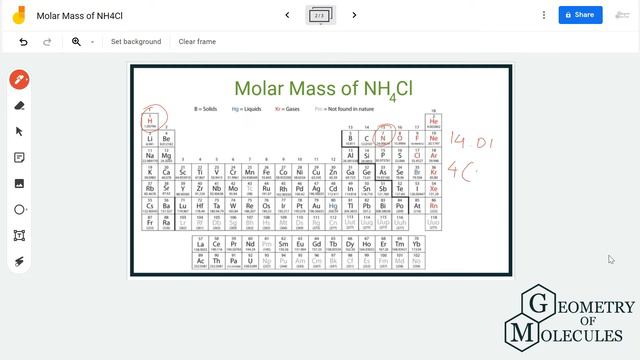Select the Circle shape tool

(19, 210)
